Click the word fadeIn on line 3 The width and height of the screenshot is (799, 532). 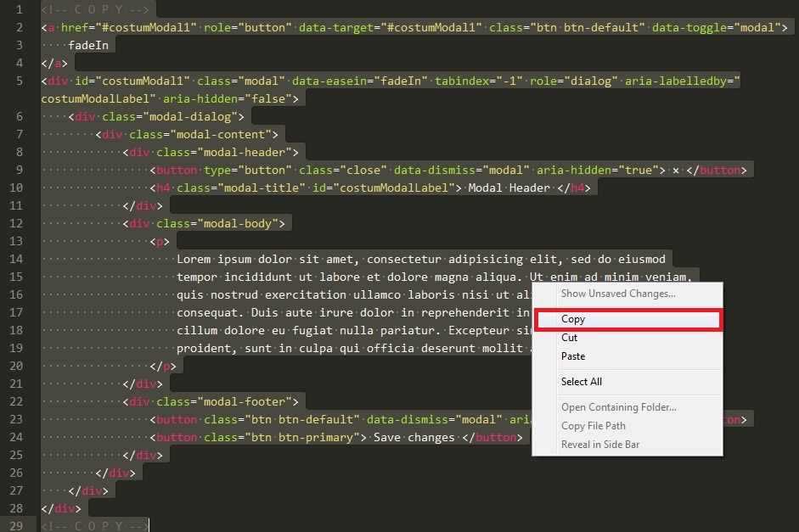tap(88, 45)
